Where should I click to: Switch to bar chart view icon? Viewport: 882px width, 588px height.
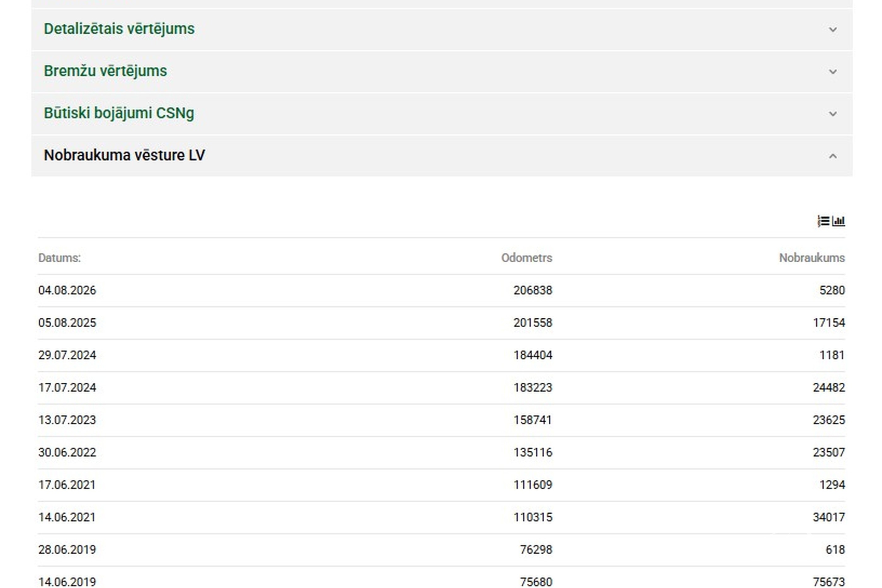point(839,221)
